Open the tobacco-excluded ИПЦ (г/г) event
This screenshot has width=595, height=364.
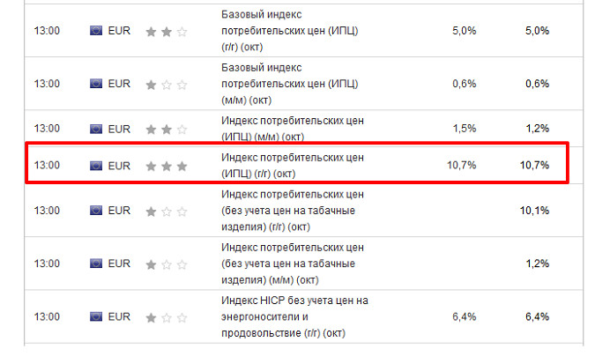(x=291, y=211)
